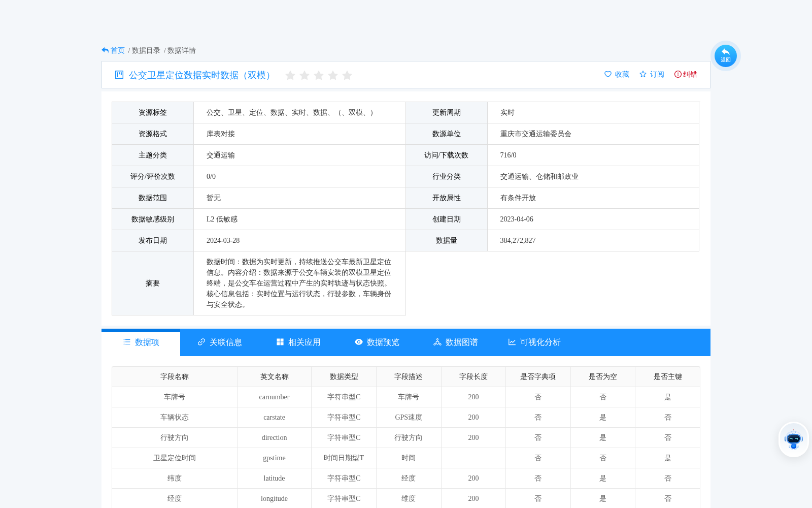This screenshot has height=508, width=812.
Task: Open the 关联信息 tab
Action: tap(220, 342)
